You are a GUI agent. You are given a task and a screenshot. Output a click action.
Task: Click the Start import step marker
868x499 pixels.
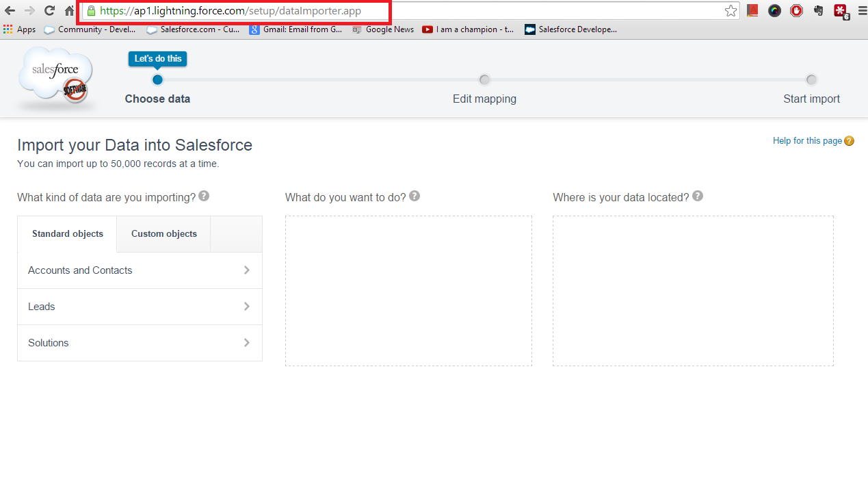coord(811,79)
